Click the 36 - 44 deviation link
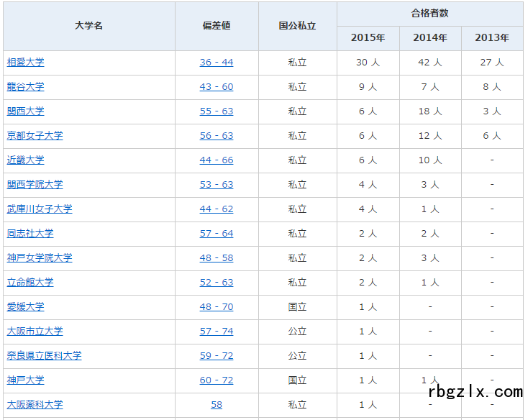The height and width of the screenshot is (420, 528). 217,63
